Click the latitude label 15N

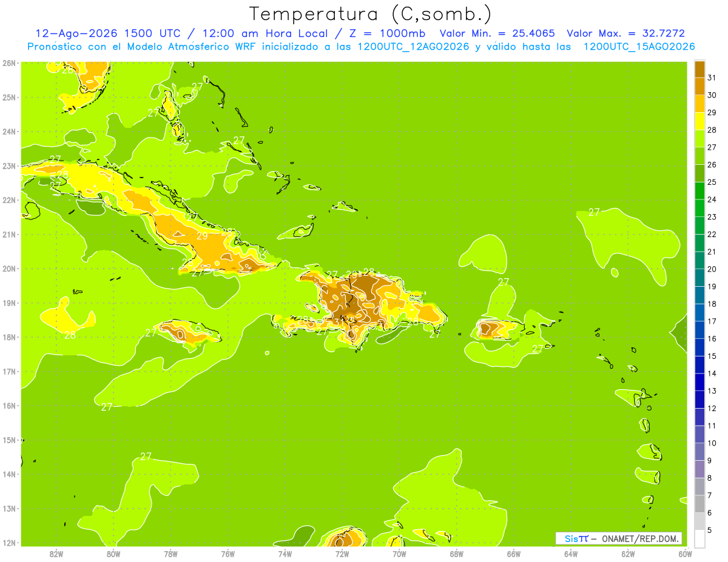tap(8, 440)
